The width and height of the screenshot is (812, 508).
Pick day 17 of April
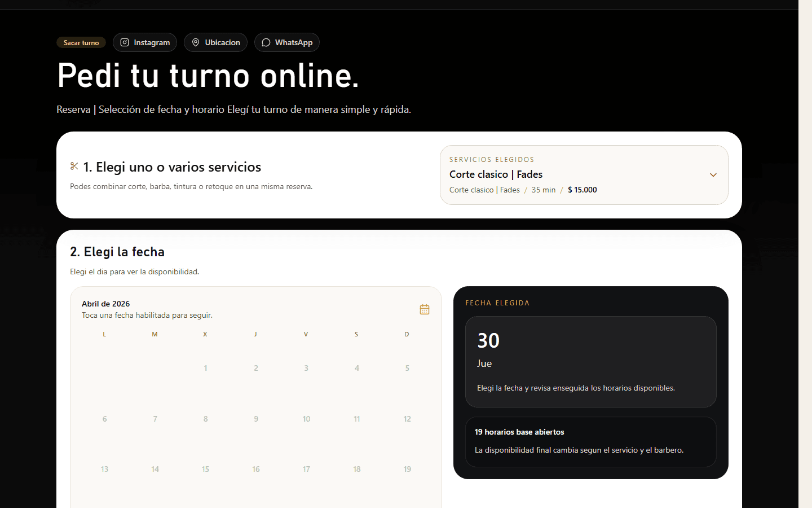[x=306, y=469]
